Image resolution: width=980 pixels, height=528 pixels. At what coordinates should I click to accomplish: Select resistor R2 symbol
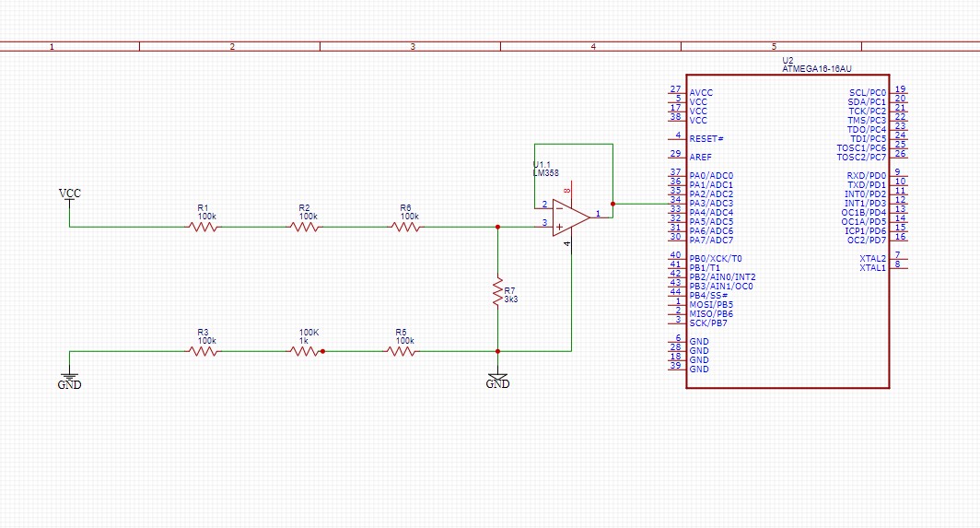[305, 227]
